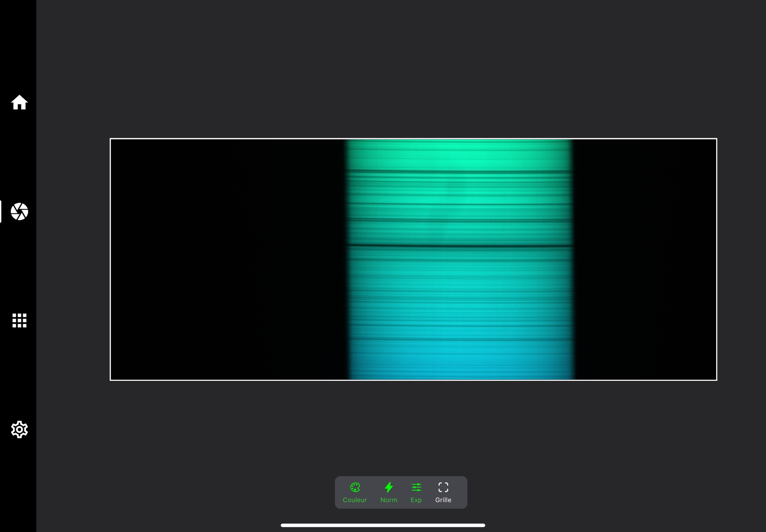The width and height of the screenshot is (766, 532).
Task: Click the Grille frame-corners icon
Action: click(443, 487)
